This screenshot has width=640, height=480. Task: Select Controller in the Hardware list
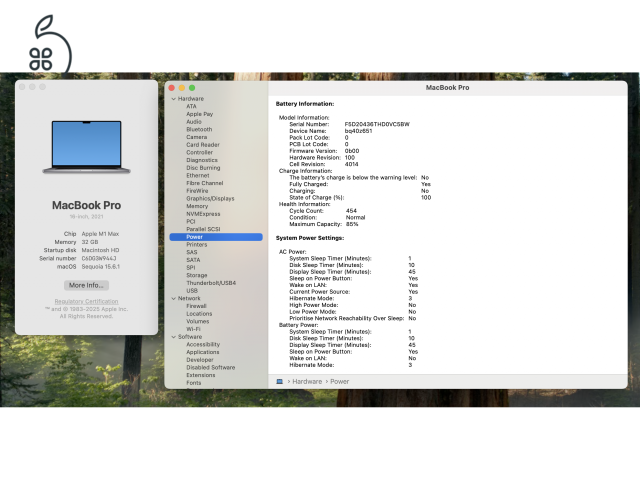click(x=200, y=152)
